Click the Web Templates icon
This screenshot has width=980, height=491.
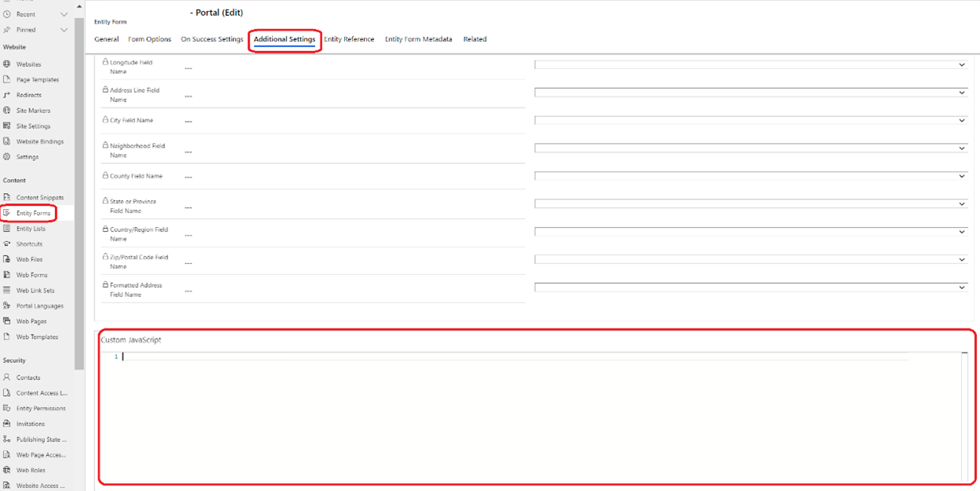7,337
